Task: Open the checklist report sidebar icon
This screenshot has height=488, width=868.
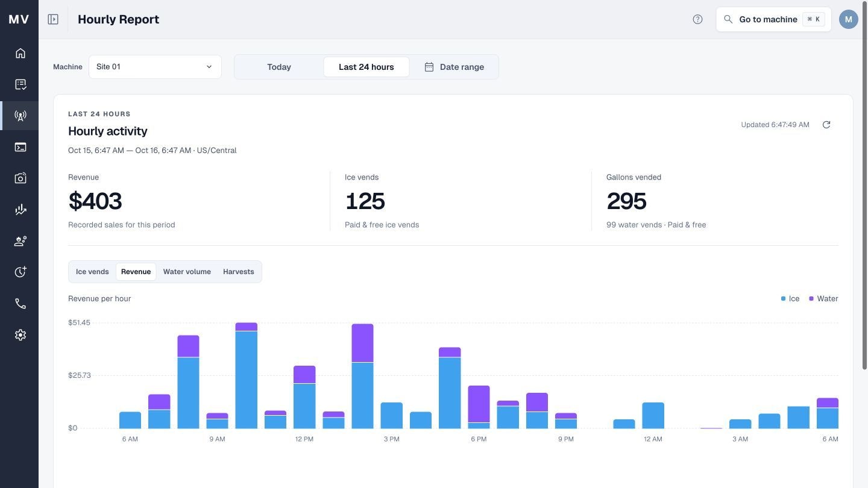Action: point(20,84)
